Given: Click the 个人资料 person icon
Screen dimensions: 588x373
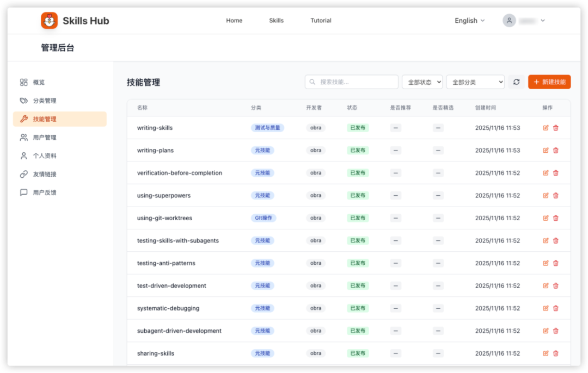Looking at the screenshot, I should point(23,156).
